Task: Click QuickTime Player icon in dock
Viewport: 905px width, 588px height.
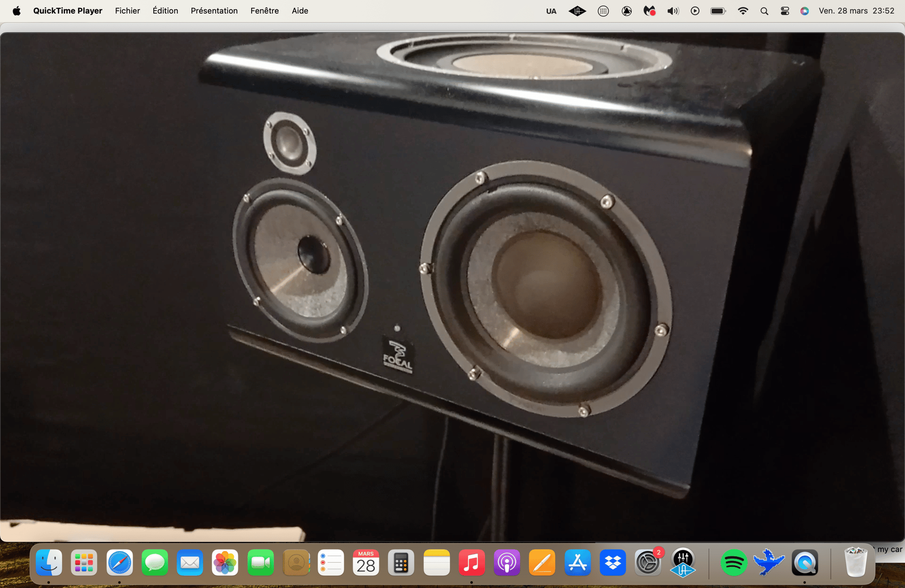Action: click(805, 563)
